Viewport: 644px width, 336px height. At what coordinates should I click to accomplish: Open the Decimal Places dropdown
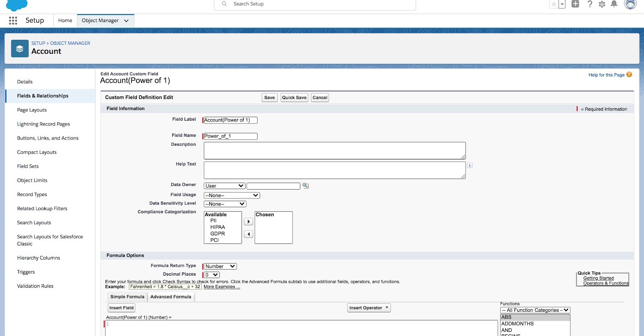pyautogui.click(x=212, y=275)
